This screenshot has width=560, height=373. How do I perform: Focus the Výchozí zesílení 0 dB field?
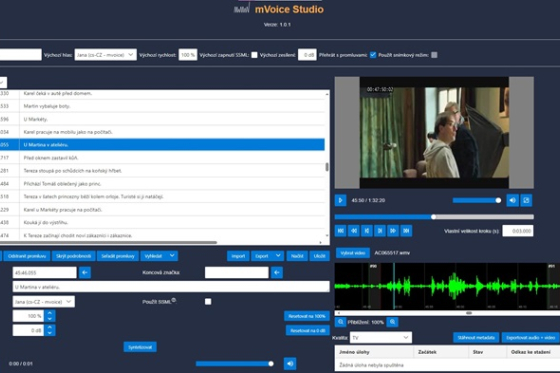coord(307,55)
